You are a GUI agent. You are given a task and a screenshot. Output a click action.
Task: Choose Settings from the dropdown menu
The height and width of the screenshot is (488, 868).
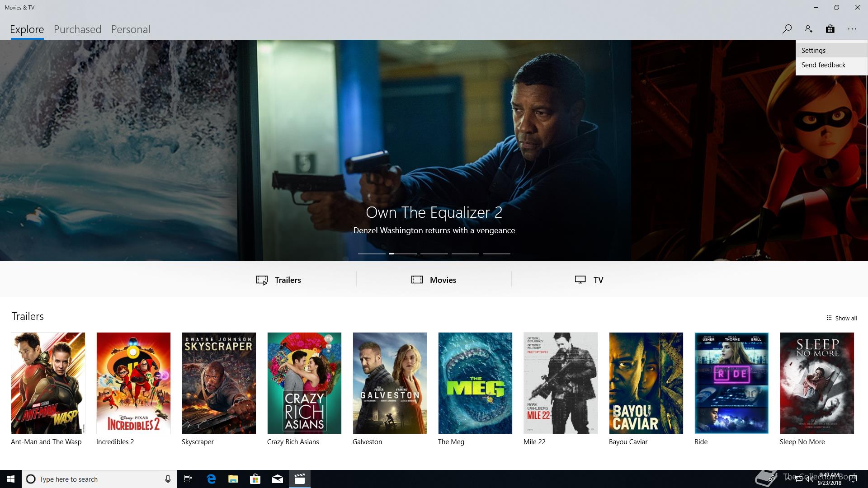point(831,51)
